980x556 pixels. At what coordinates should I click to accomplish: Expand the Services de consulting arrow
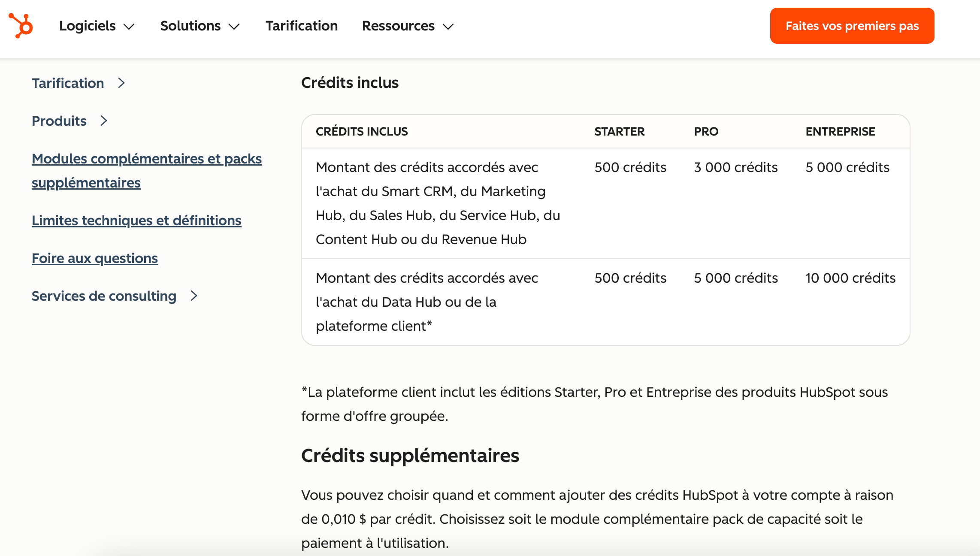click(x=194, y=296)
